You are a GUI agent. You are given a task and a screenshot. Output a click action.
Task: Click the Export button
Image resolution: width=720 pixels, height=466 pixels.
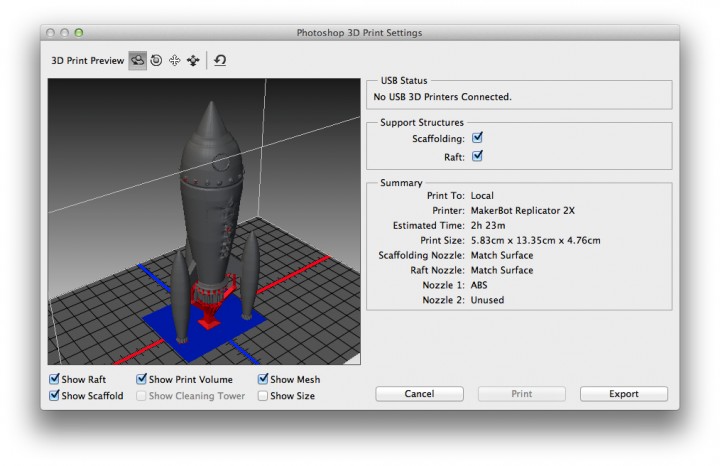[624, 394]
